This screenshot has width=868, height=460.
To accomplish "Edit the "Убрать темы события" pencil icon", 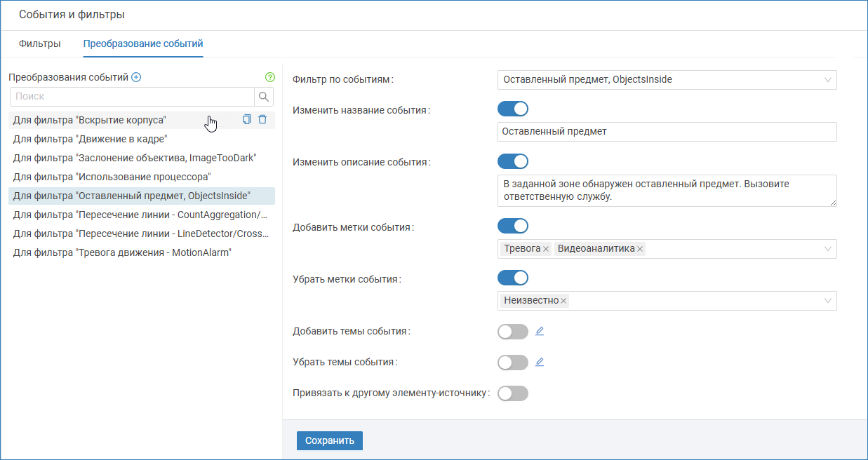I will pos(540,363).
